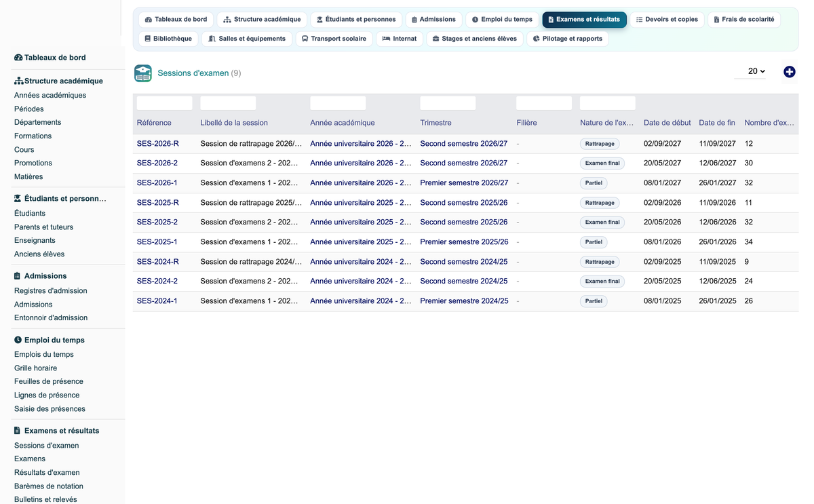Image resolution: width=814 pixels, height=504 pixels.
Task: Click the Nature de l'examen filter field
Action: [x=608, y=103]
